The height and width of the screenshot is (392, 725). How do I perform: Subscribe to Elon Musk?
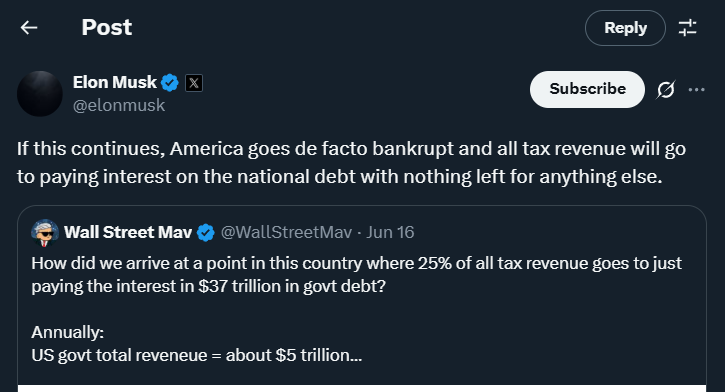[587, 89]
